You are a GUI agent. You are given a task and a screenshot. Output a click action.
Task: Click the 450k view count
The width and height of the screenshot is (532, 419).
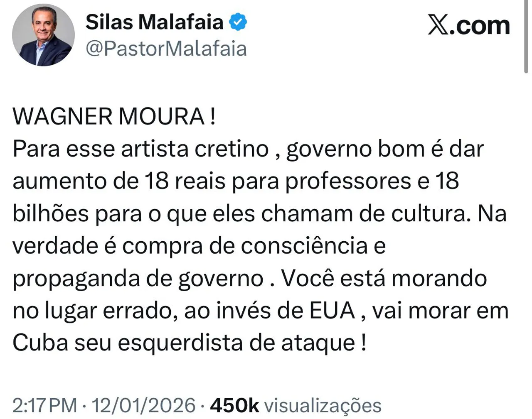(234, 405)
